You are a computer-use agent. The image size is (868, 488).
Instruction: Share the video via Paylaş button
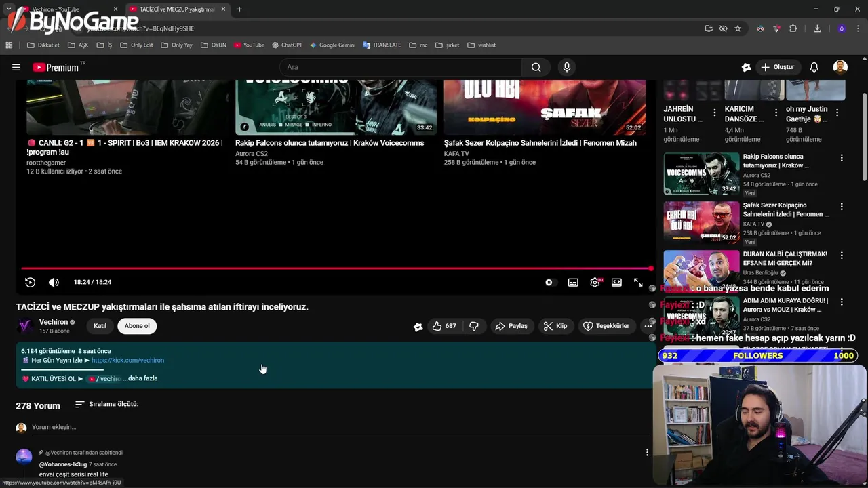pyautogui.click(x=511, y=326)
